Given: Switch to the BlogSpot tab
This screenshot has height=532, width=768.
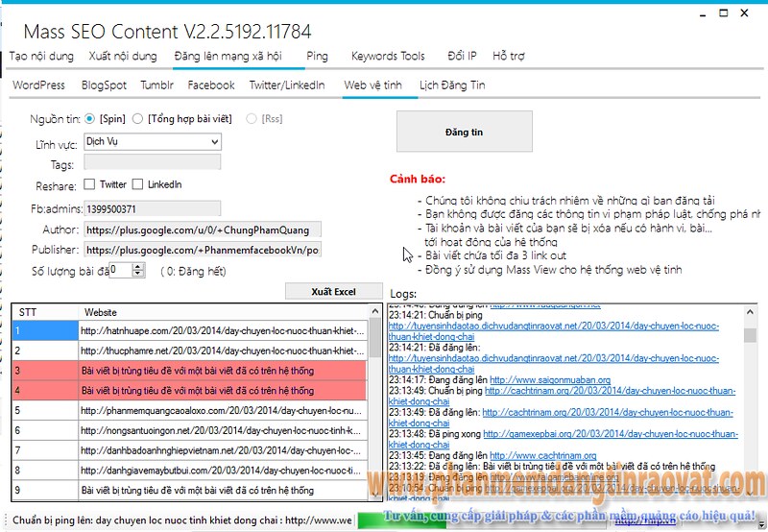Looking at the screenshot, I should click(x=104, y=85).
